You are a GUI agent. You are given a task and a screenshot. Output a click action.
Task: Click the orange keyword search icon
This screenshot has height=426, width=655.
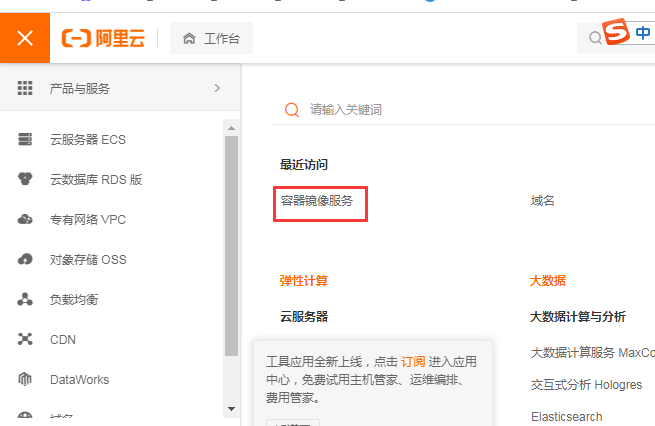(292, 110)
